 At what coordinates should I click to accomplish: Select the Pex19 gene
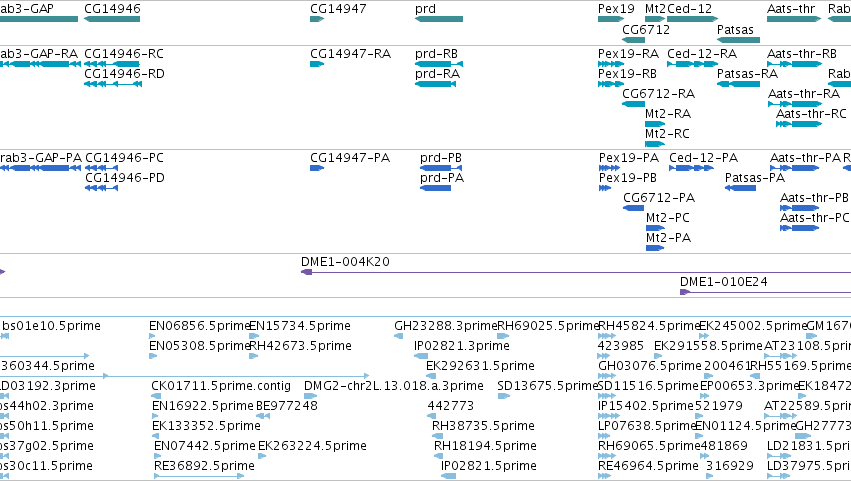611,19
